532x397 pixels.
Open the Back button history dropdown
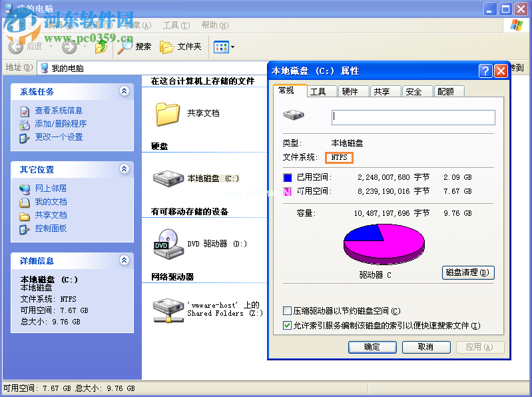coord(51,47)
